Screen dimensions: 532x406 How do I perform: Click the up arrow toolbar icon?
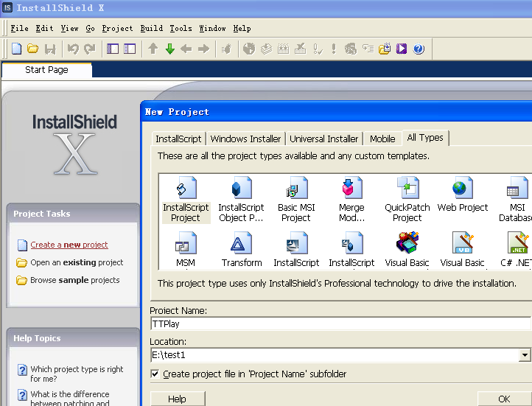coord(153,49)
